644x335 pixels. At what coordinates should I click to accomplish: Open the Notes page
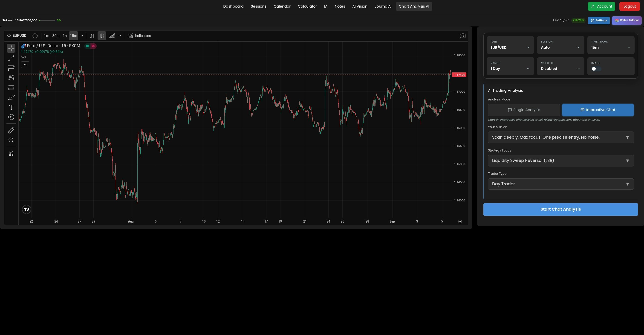(340, 6)
